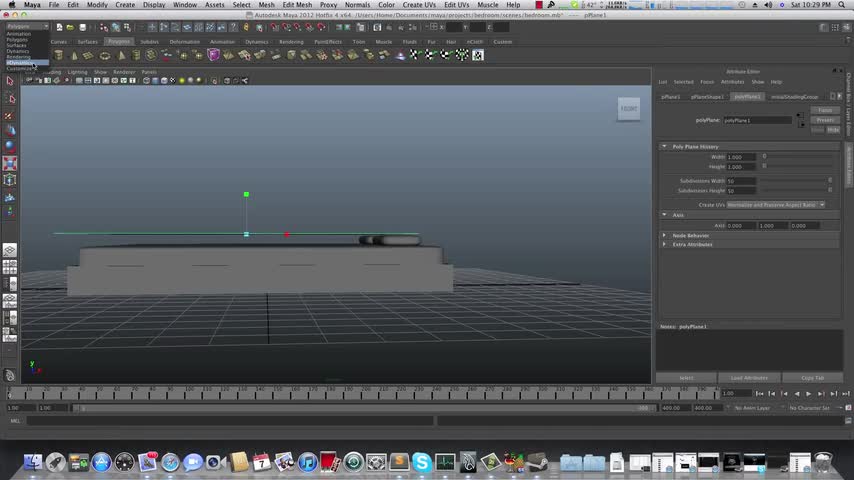The height and width of the screenshot is (480, 854).
Task: Open Finder from the Dock
Action: tap(33, 462)
